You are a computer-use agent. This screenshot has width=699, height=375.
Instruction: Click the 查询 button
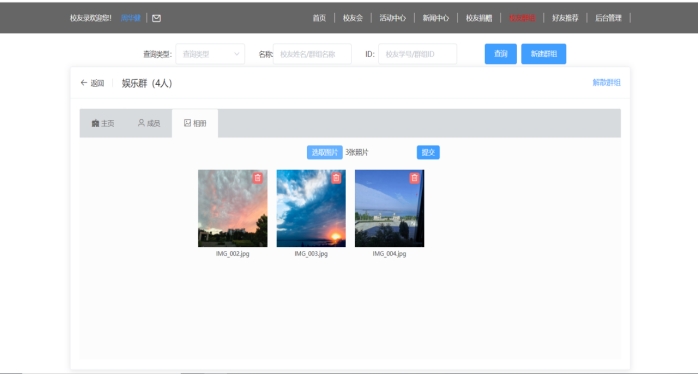pos(501,54)
